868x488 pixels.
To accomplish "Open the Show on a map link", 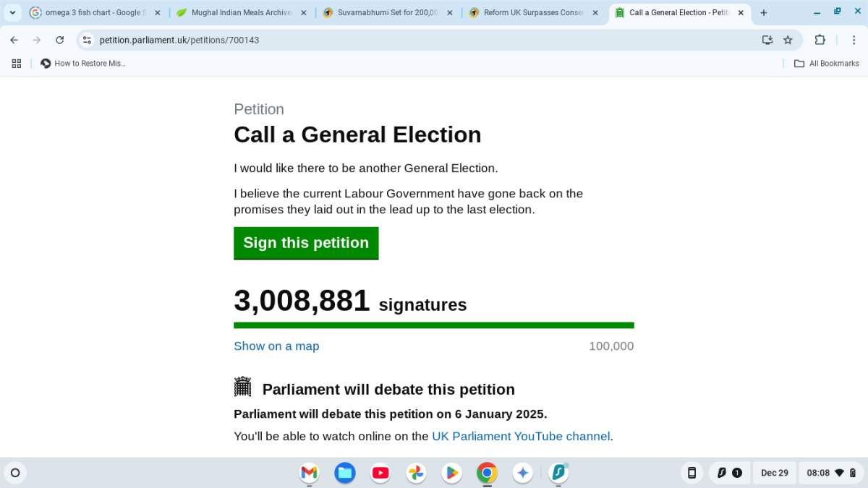I will 276,346.
